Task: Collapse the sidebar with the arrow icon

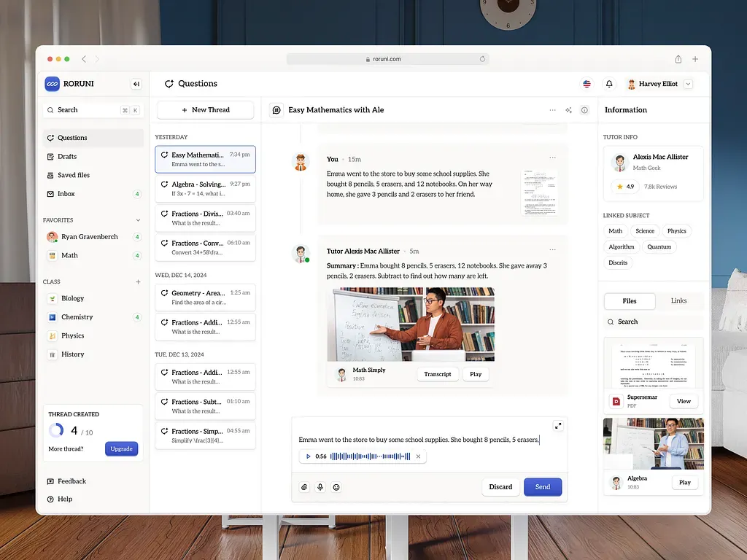Action: coord(136,84)
